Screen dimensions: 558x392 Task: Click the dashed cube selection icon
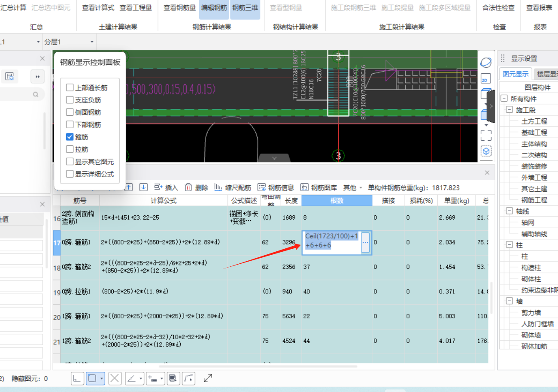pyautogui.click(x=486, y=151)
